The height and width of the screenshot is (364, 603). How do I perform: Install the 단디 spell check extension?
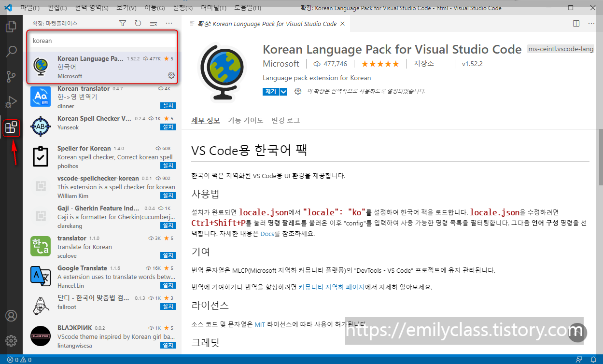coord(168,307)
